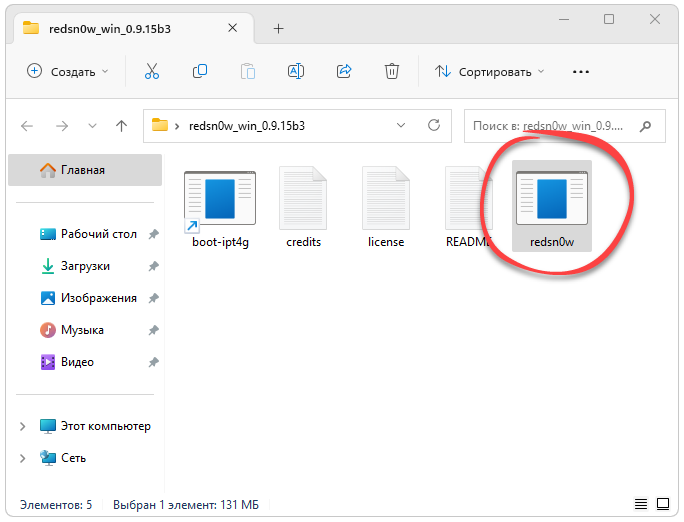Viewport: 684px width, 522px height.
Task: Click the Paste clipboard icon
Action: (248, 71)
